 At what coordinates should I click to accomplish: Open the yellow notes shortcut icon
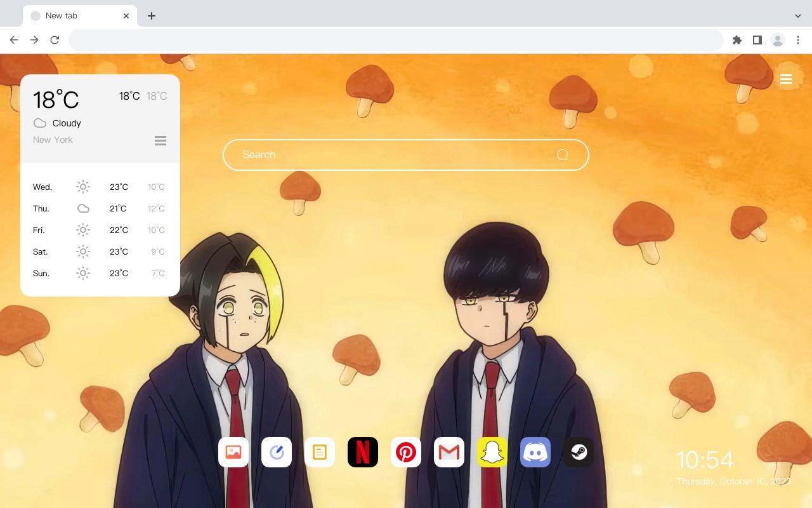[320, 452]
